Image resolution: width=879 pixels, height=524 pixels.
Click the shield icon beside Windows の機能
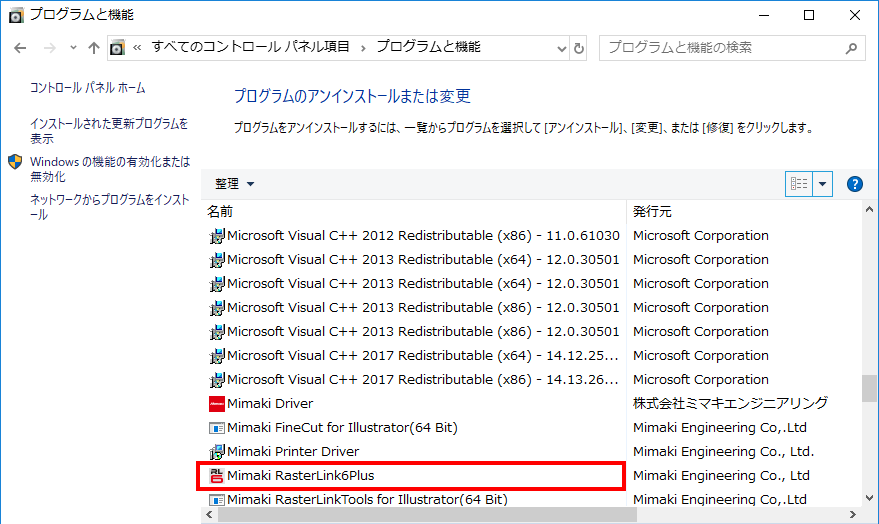click(x=15, y=162)
